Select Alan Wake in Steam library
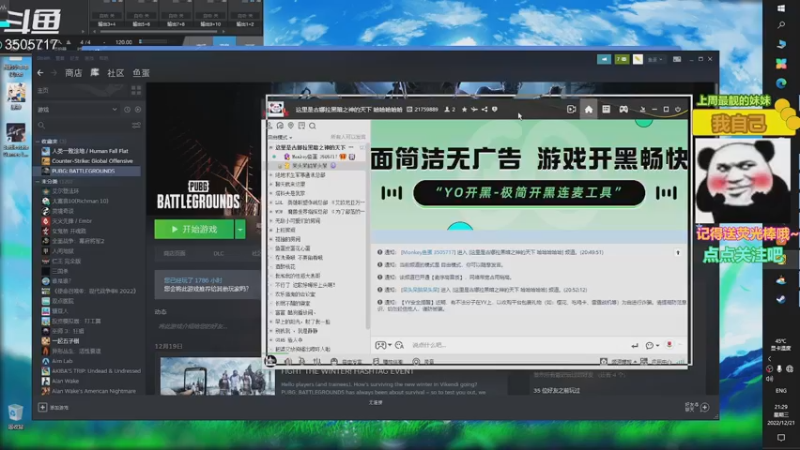This screenshot has width=800, height=450. click(x=60, y=381)
